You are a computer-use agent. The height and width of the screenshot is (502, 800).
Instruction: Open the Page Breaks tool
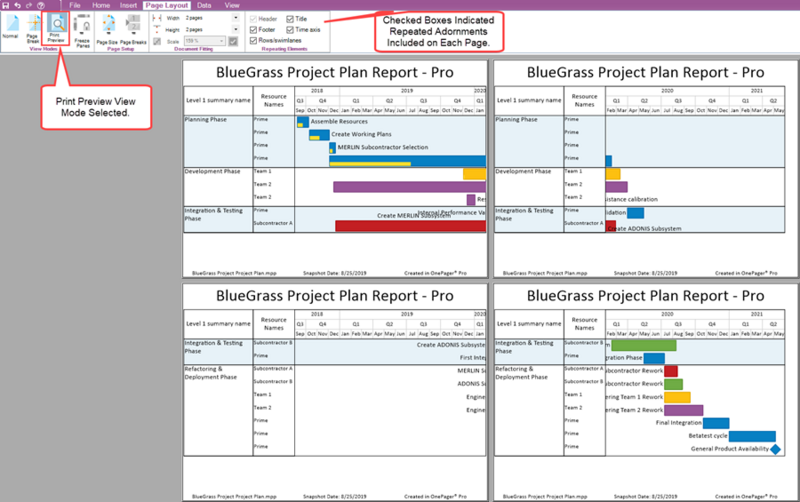pyautogui.click(x=133, y=30)
